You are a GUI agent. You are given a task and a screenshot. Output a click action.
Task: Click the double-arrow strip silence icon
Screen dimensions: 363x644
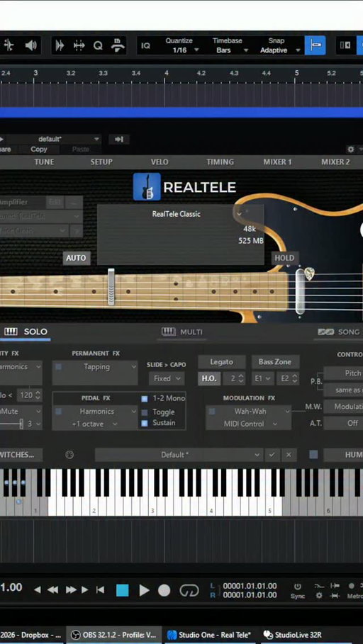[60, 45]
